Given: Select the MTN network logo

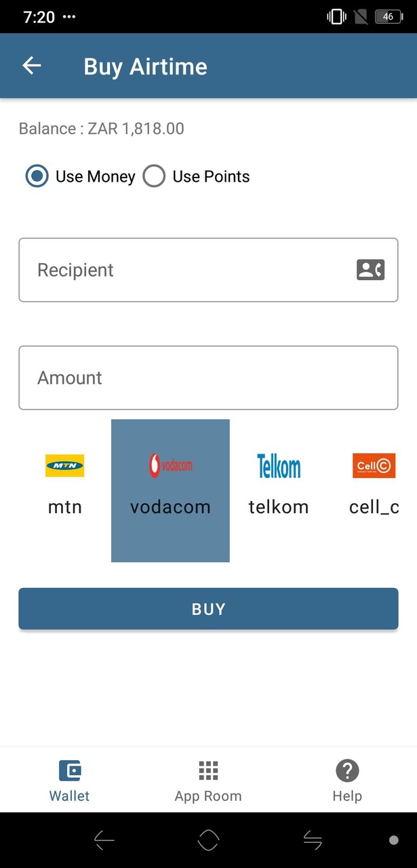Looking at the screenshot, I should tap(65, 466).
